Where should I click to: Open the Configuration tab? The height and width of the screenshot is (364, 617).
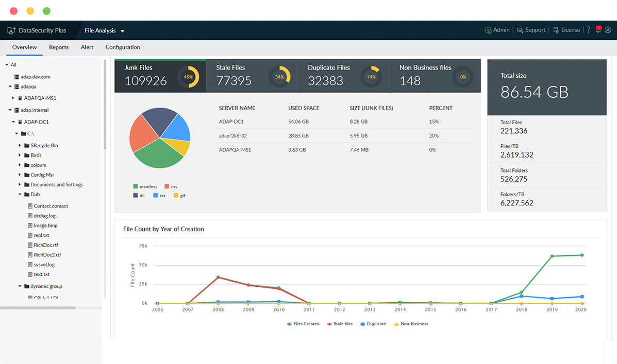pos(122,47)
